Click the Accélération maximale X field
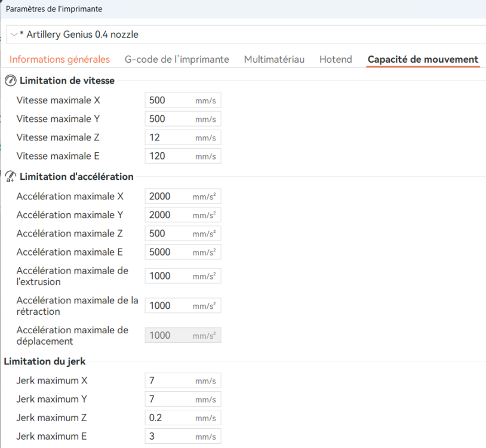This screenshot has height=448, width=486. [183, 197]
